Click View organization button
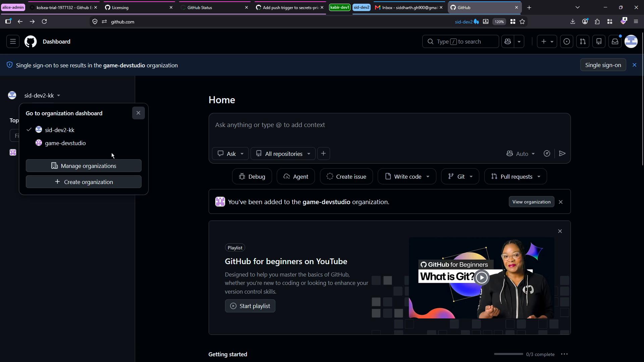 pyautogui.click(x=531, y=202)
